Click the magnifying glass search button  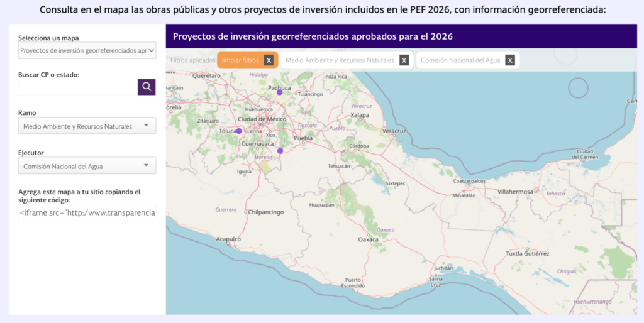pos(147,87)
